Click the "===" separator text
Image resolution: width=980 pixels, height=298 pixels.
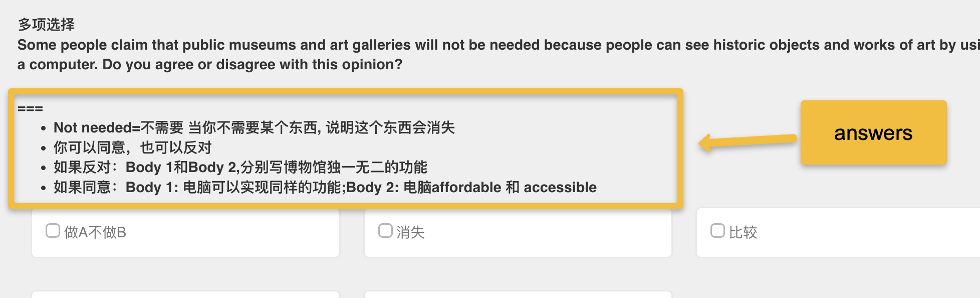30,108
